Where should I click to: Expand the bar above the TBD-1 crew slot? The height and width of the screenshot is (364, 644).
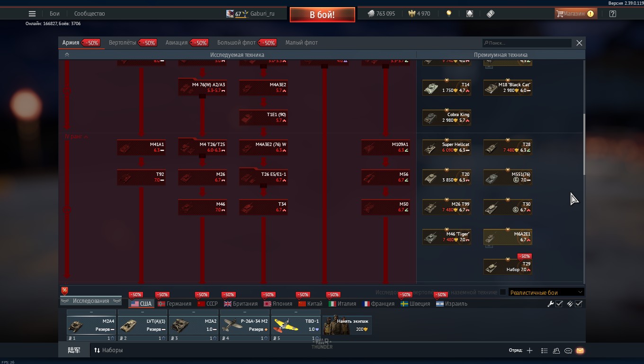coord(296,312)
